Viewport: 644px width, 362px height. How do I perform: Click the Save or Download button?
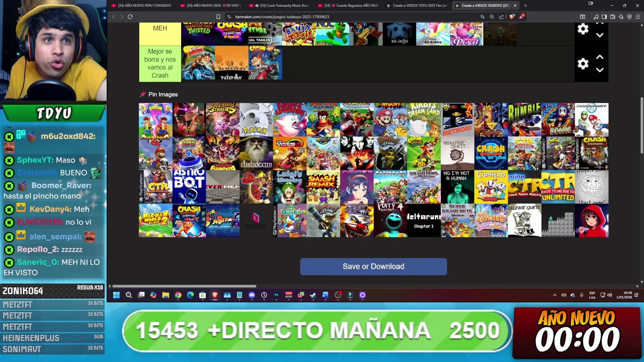coord(373,266)
